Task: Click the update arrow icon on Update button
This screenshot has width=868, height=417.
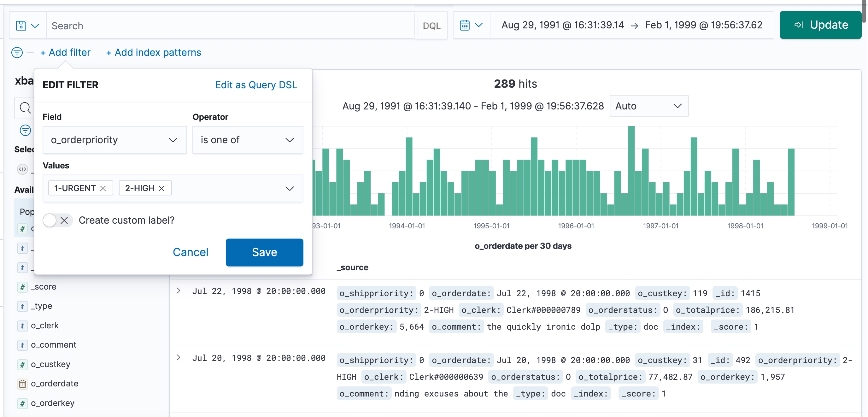Action: click(x=799, y=25)
